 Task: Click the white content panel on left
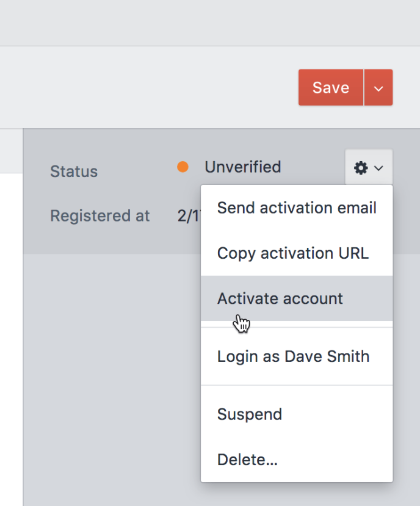[x=11, y=336]
